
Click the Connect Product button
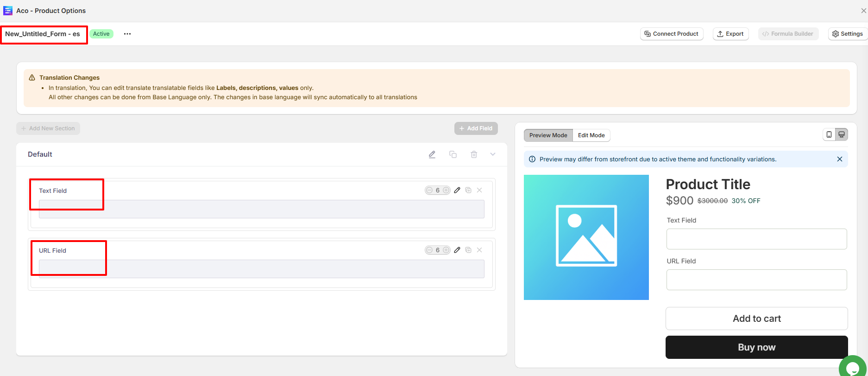pos(672,34)
